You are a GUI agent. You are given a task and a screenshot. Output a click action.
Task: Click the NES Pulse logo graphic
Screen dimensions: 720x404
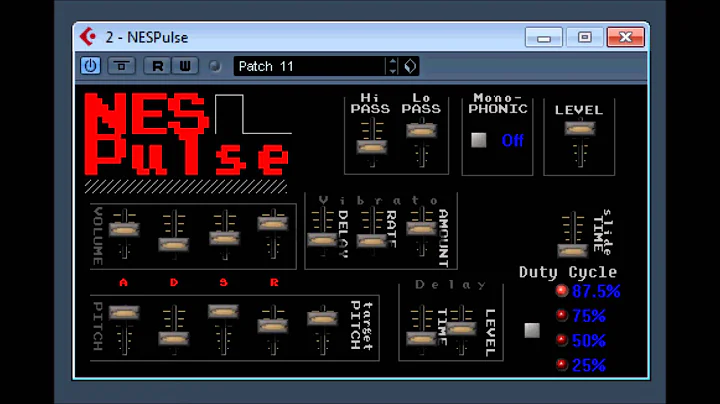pyautogui.click(x=186, y=134)
